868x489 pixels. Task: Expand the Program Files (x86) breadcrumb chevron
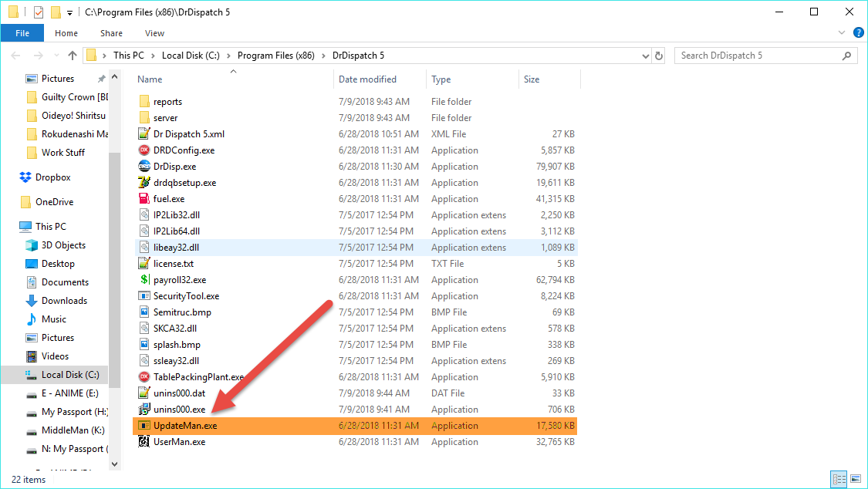(323, 56)
